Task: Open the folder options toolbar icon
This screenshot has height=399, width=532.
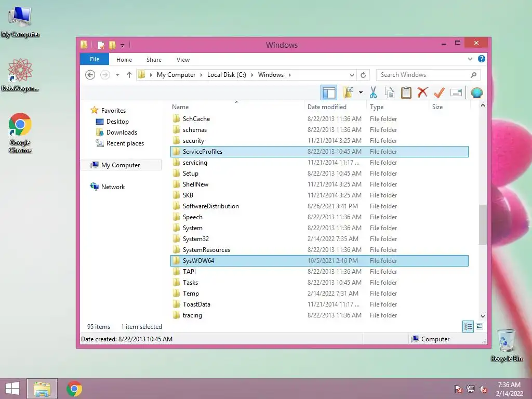Action: [x=349, y=92]
